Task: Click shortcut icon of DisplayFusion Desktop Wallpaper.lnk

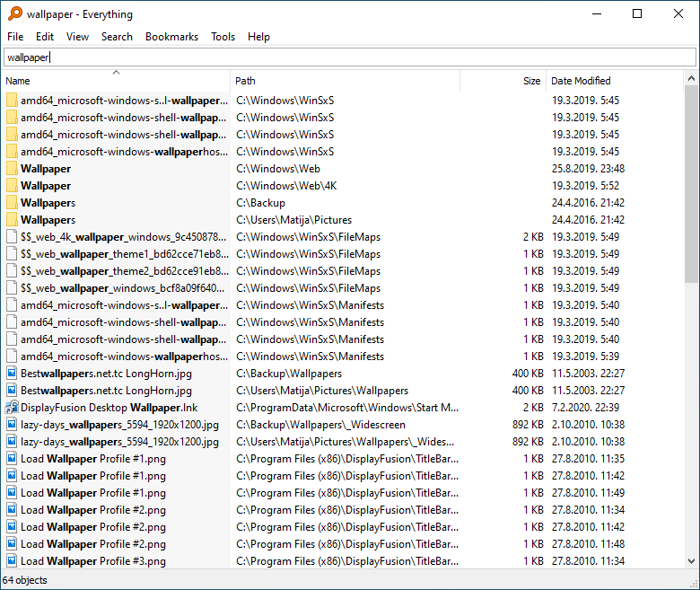Action: (x=12, y=408)
